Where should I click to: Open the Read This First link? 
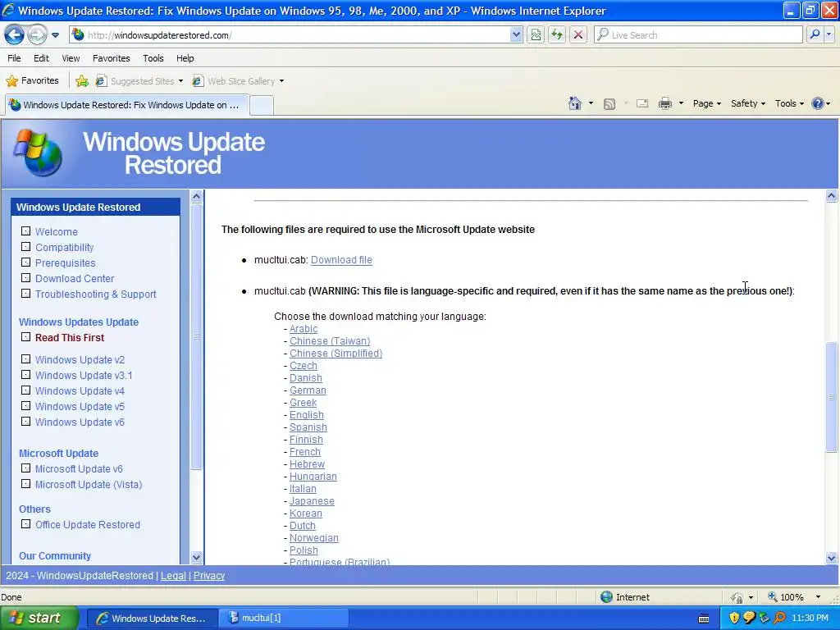[x=70, y=337]
